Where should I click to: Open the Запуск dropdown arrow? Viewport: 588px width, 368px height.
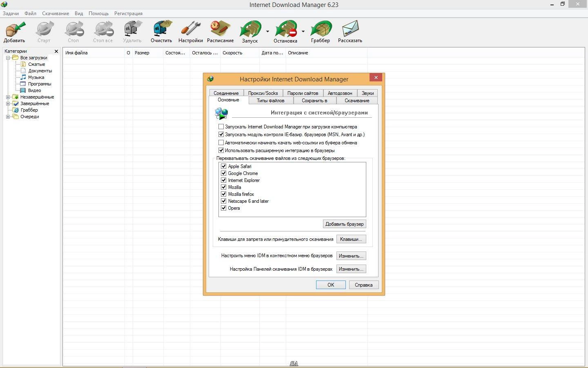pyautogui.click(x=267, y=31)
